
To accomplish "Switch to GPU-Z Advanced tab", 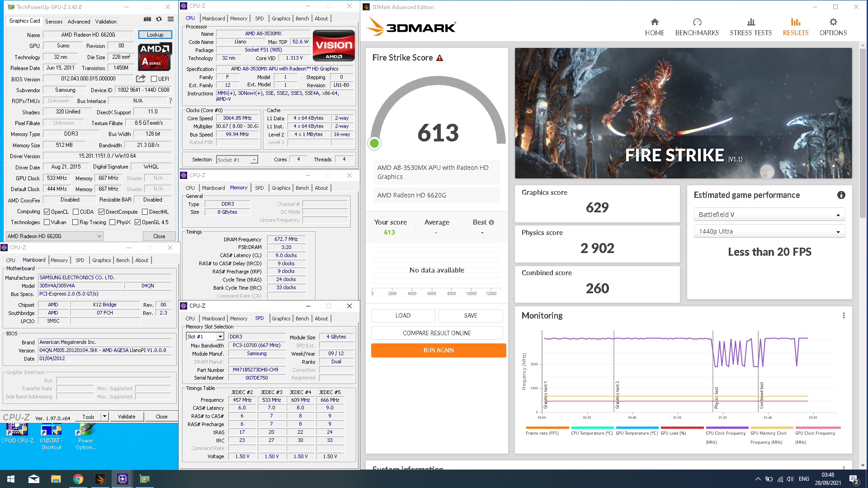I will click(79, 21).
